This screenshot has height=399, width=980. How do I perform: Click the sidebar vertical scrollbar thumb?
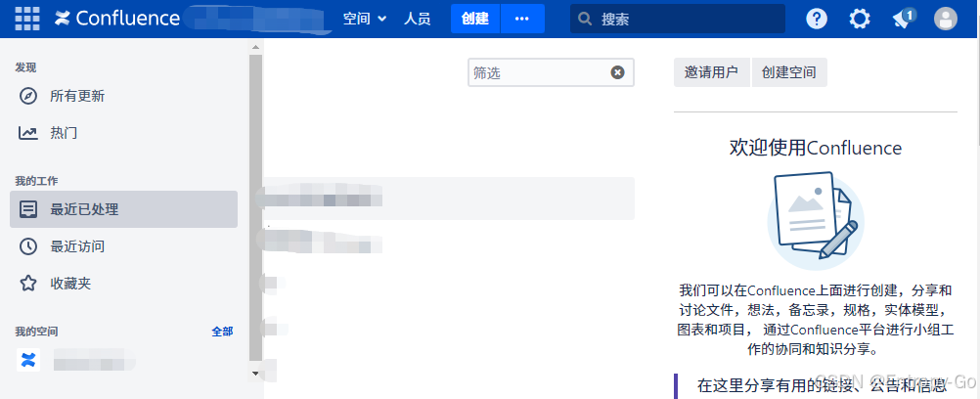(255, 207)
